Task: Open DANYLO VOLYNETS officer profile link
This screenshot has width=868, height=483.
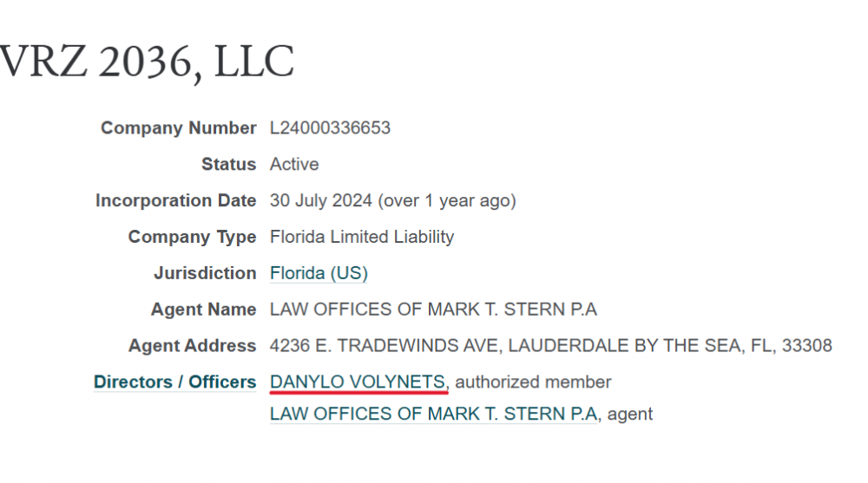Action: [x=358, y=382]
